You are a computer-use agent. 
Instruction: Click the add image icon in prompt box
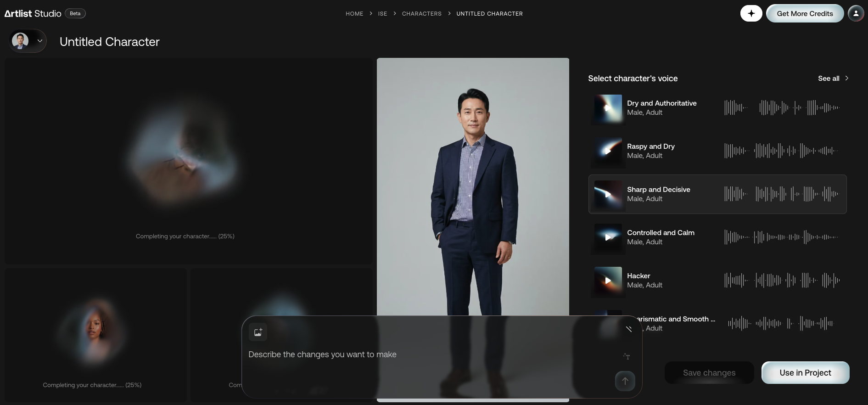[x=258, y=332]
